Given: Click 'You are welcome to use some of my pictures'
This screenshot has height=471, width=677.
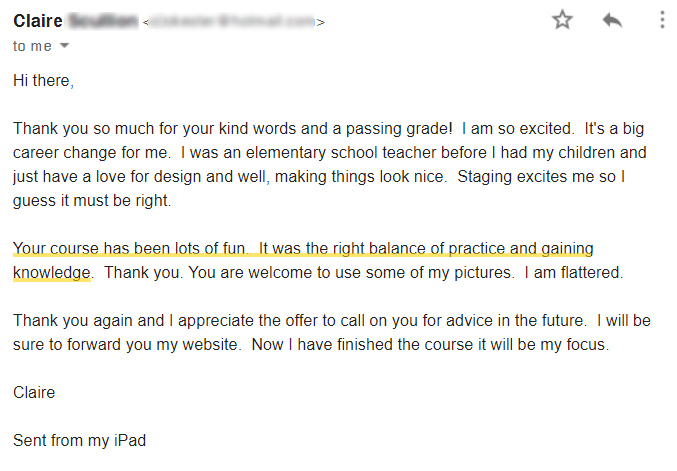Looking at the screenshot, I should coord(351,272).
